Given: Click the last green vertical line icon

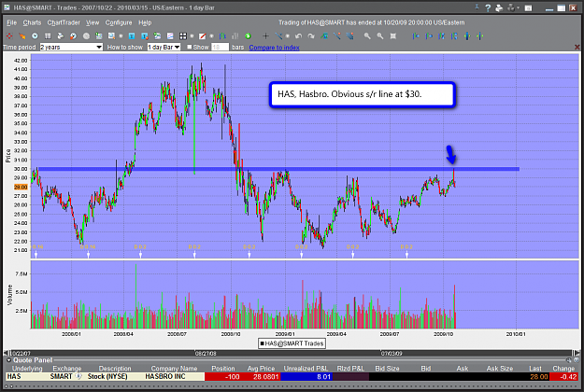Looking at the screenshot, I should coord(479,36).
